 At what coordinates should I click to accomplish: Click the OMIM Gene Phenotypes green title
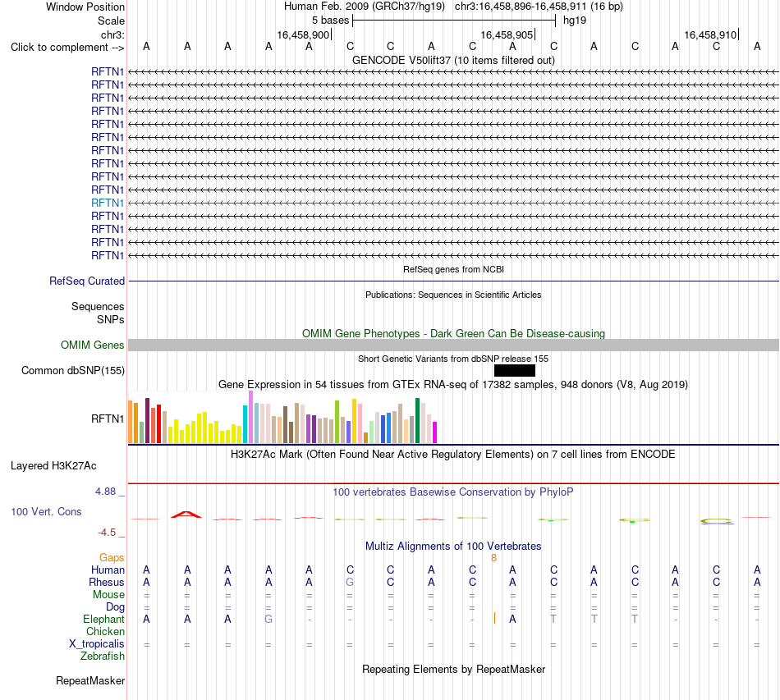(x=454, y=334)
